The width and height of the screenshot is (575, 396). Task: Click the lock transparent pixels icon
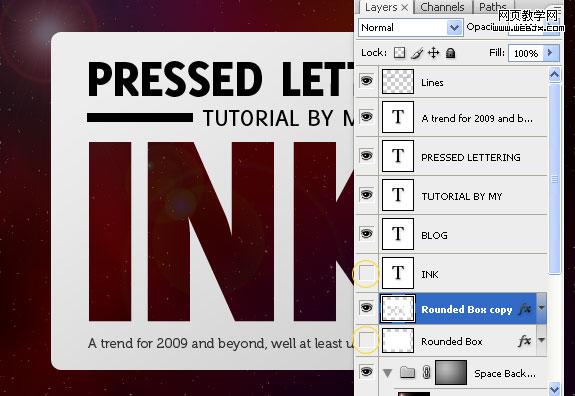(x=399, y=53)
